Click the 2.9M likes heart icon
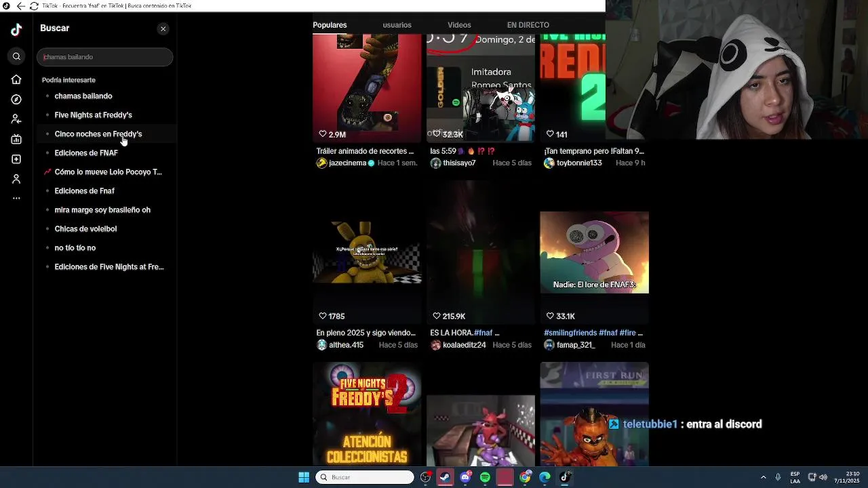 pos(323,134)
